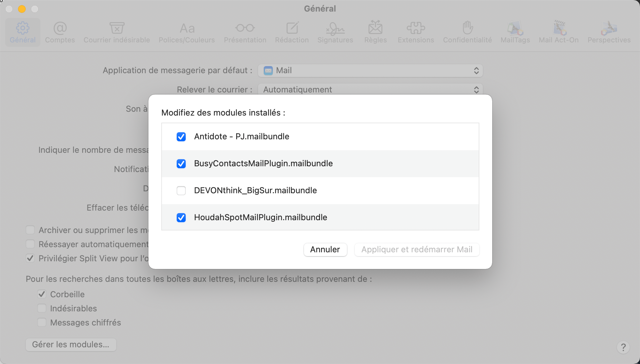
Task: Open the Règles pane
Action: (x=375, y=32)
